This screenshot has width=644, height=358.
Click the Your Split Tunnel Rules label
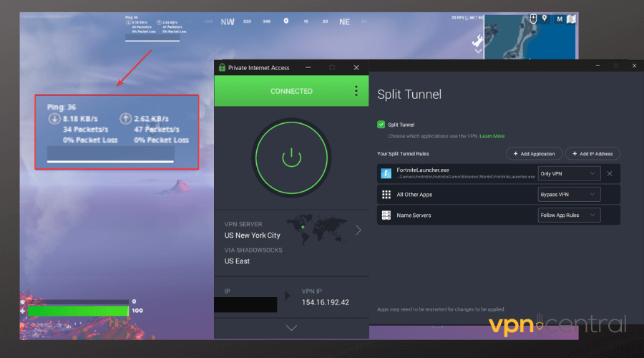pyautogui.click(x=403, y=154)
